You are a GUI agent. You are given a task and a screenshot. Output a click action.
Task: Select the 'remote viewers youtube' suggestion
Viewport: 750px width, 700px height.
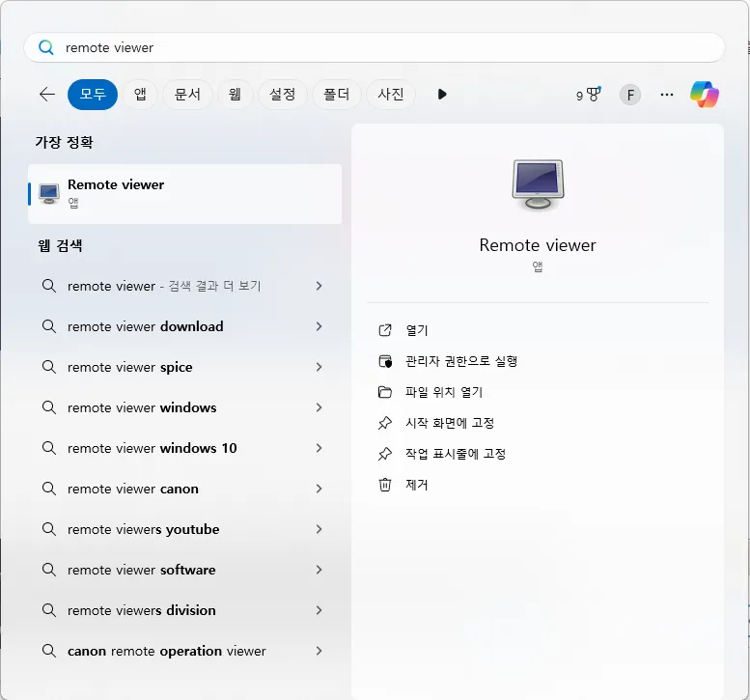coord(184,529)
